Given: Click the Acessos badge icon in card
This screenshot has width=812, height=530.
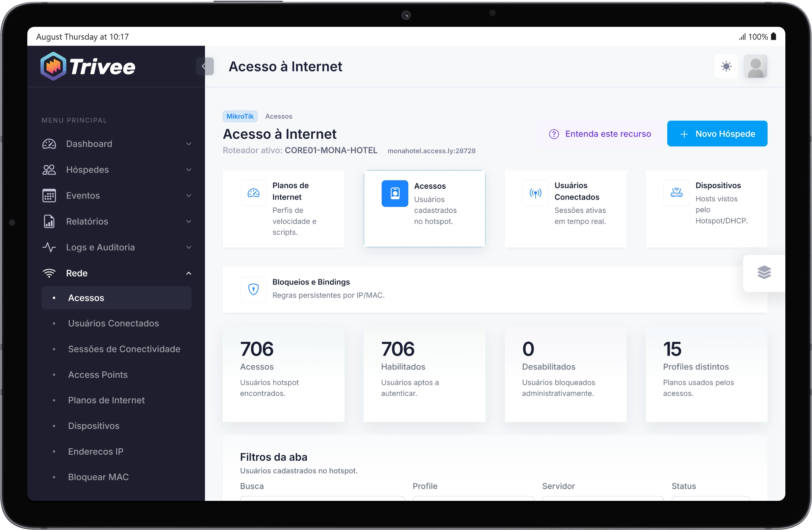Looking at the screenshot, I should tap(395, 194).
